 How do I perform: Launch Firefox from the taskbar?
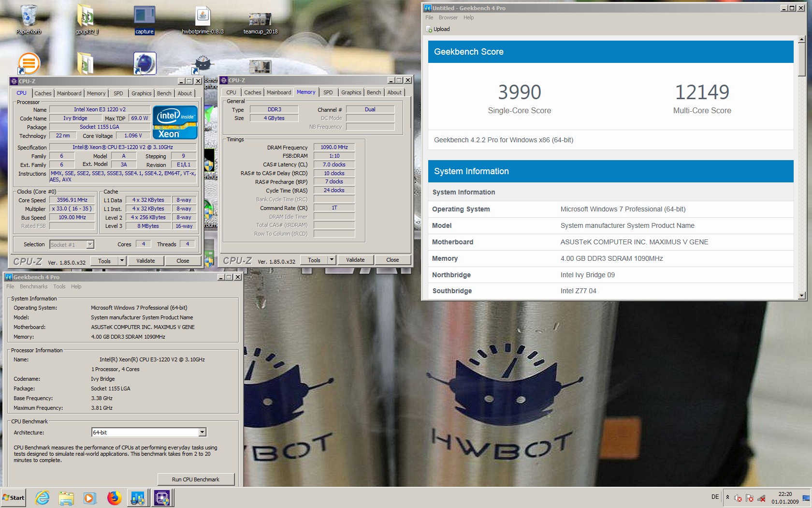(x=114, y=497)
